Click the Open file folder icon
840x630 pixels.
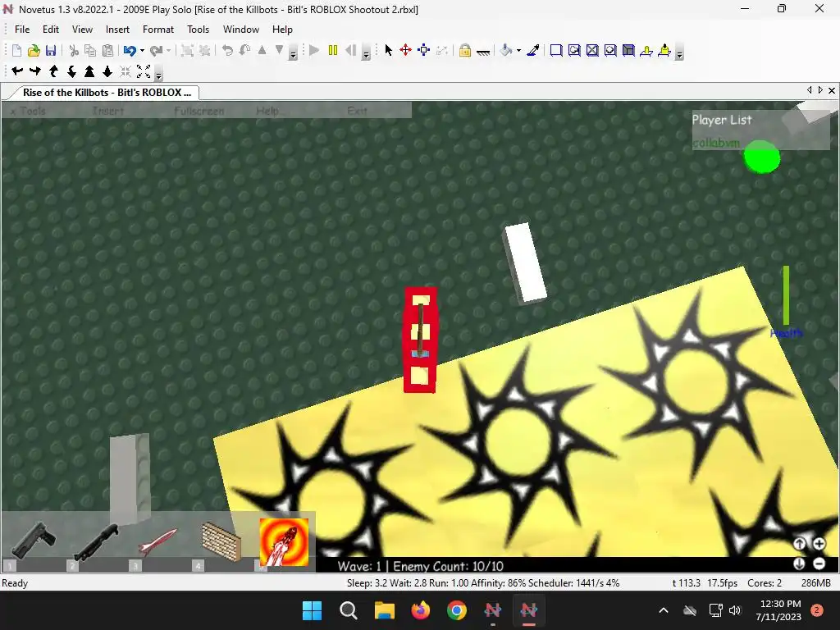coord(34,51)
